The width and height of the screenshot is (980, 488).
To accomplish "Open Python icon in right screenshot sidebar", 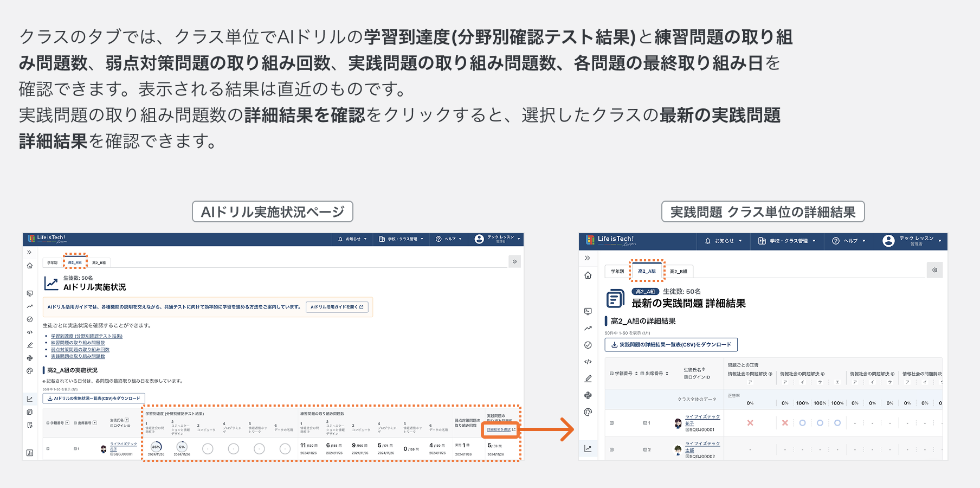I will pyautogui.click(x=588, y=395).
